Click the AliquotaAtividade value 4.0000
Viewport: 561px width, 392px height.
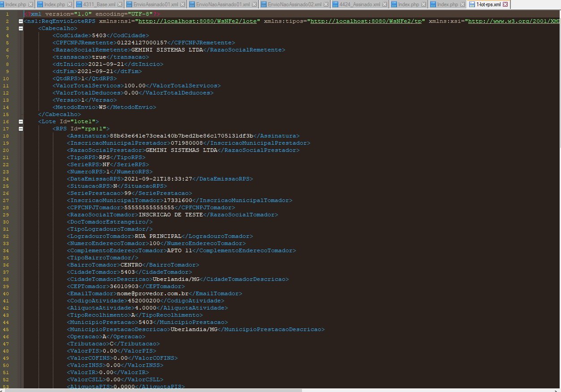coord(146,308)
